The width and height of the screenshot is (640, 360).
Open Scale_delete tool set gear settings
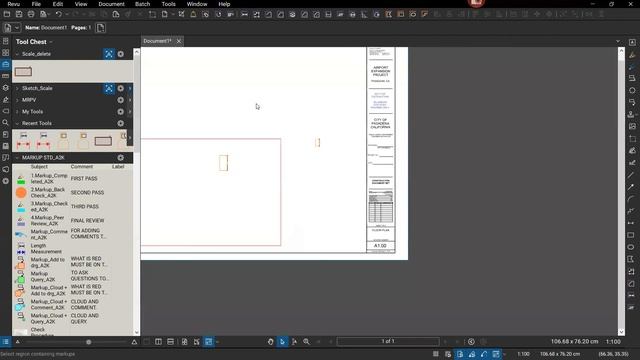coord(120,54)
